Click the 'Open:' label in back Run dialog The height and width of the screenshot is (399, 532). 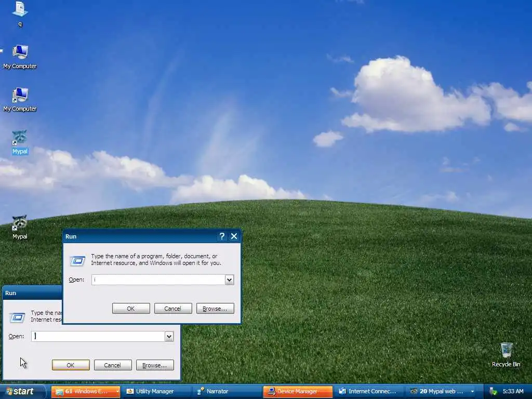tap(16, 336)
